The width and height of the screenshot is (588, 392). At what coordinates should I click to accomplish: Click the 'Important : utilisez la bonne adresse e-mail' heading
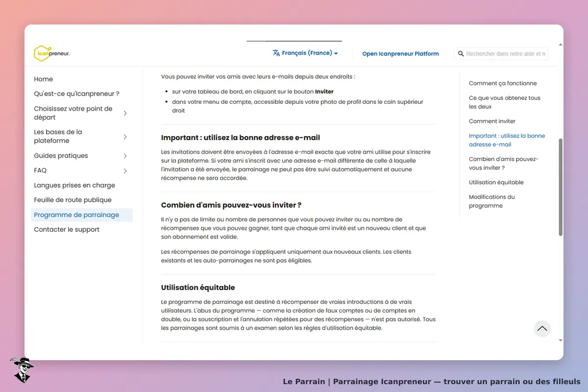(x=241, y=138)
